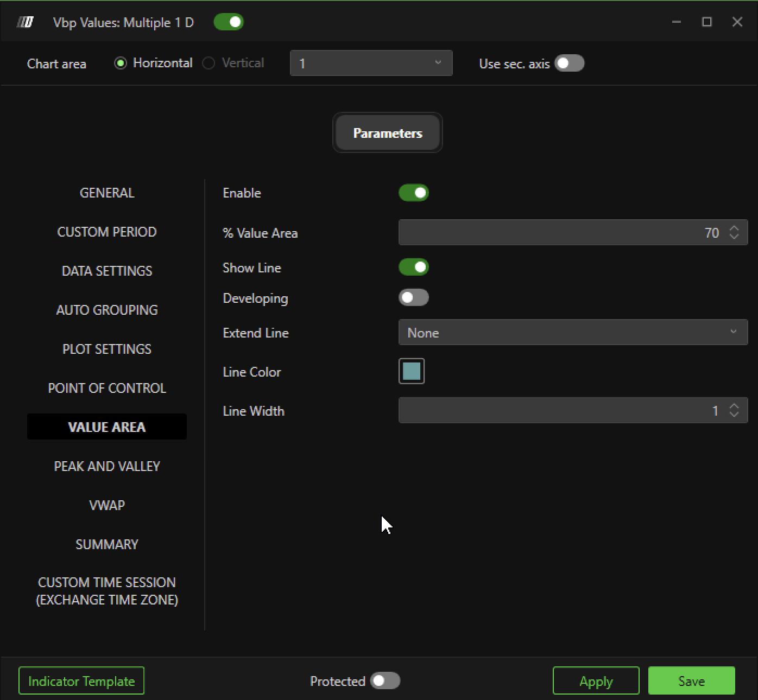This screenshot has width=758, height=700.
Task: Select the Horizontal chart area option
Action: [x=121, y=63]
